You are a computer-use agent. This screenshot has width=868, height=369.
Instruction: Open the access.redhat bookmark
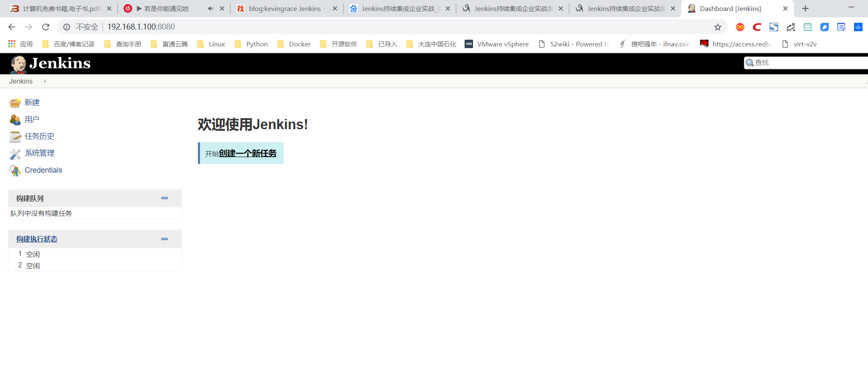coord(736,44)
